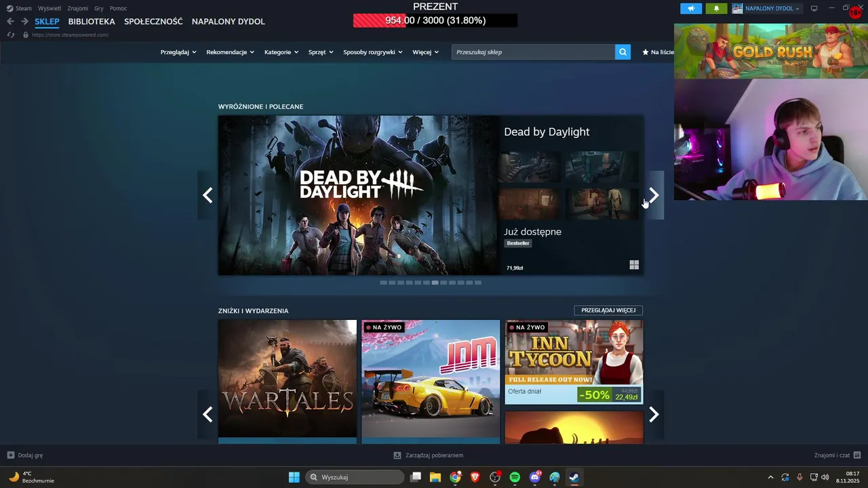The height and width of the screenshot is (488, 868).
Task: Show previous featured game in carousel
Action: point(208,195)
